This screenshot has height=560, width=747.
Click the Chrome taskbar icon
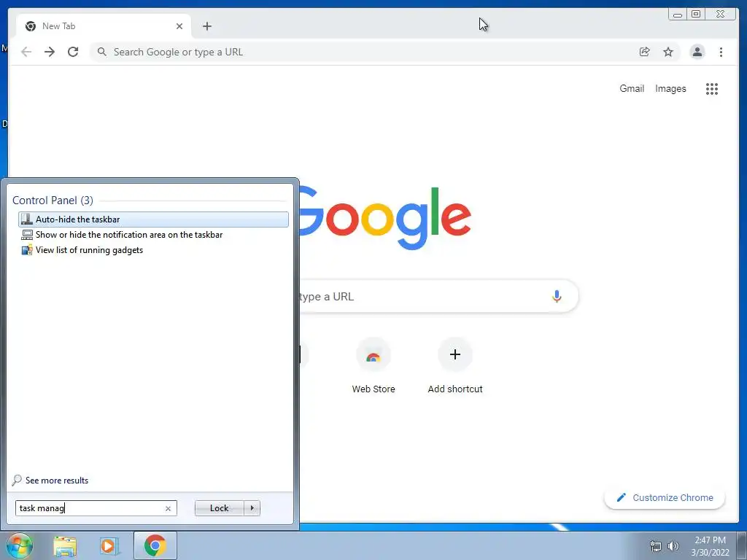coord(155,545)
